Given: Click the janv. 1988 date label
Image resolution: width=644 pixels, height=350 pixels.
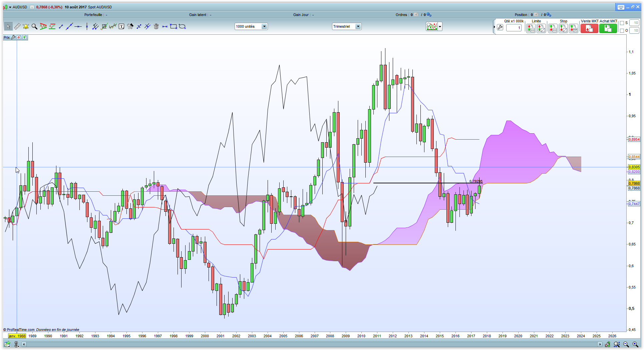Looking at the screenshot, I should [17, 336].
